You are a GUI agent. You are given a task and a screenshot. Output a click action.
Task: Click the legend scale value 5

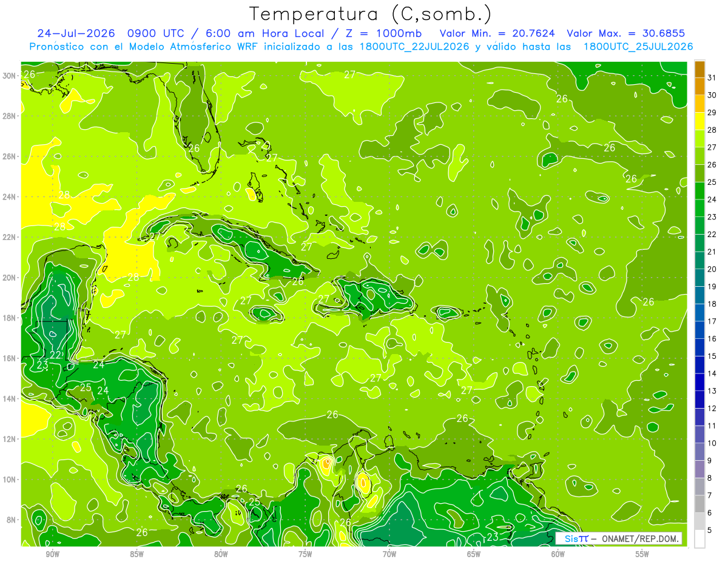tap(710, 530)
